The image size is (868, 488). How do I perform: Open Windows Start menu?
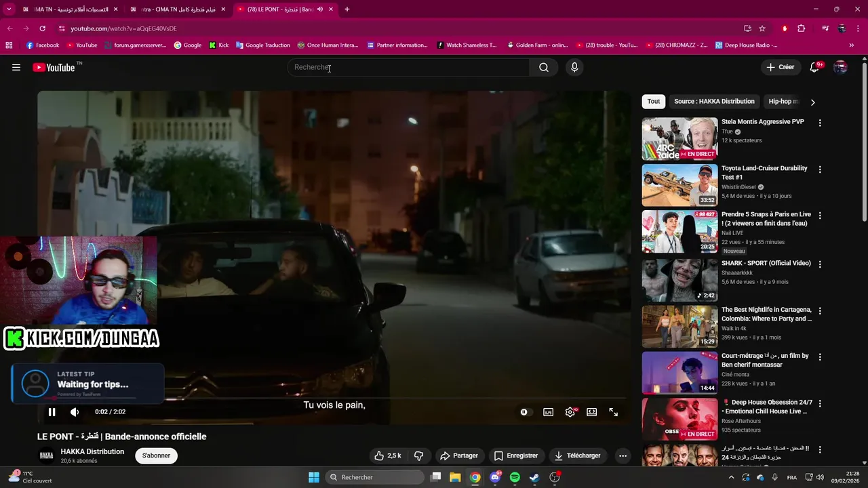pos(314,477)
